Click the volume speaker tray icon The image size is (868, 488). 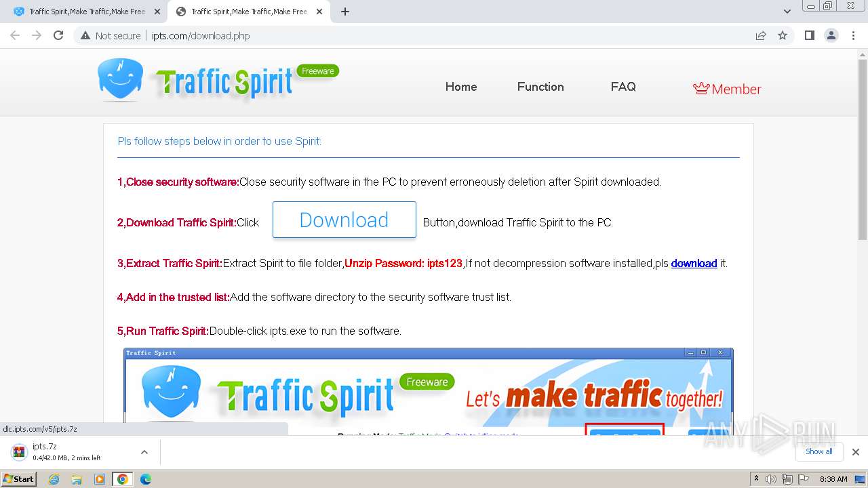point(771,479)
